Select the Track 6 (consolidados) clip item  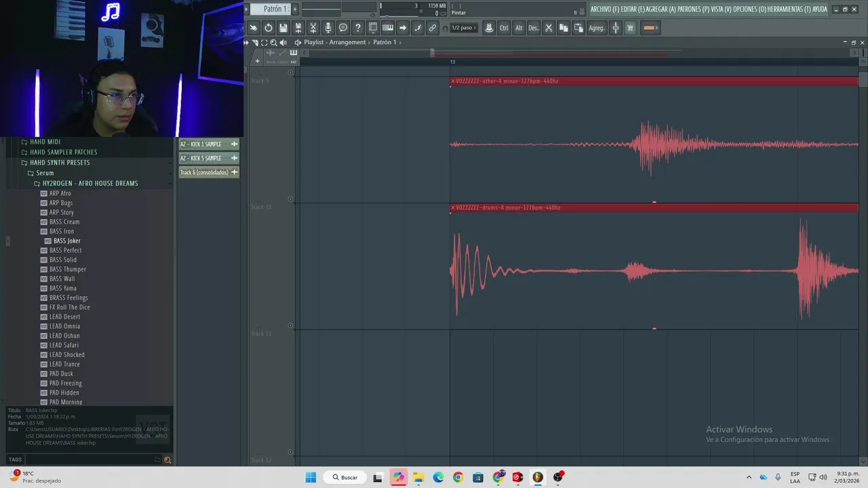point(208,172)
